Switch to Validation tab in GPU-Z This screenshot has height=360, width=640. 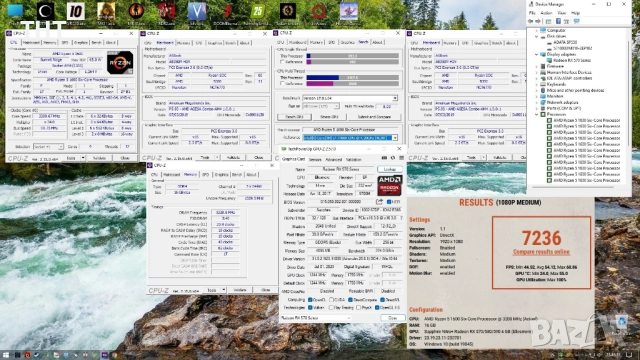pyautogui.click(x=353, y=159)
